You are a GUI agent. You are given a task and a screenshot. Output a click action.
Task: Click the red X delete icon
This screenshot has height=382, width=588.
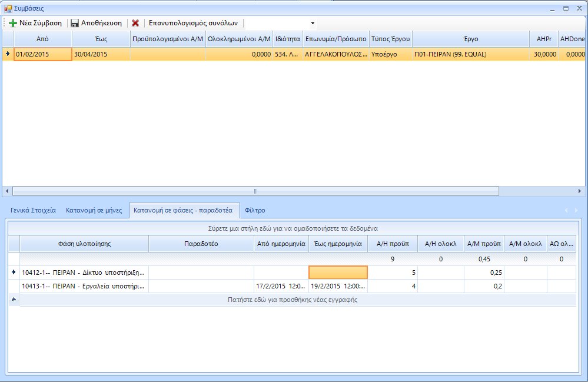[135, 23]
